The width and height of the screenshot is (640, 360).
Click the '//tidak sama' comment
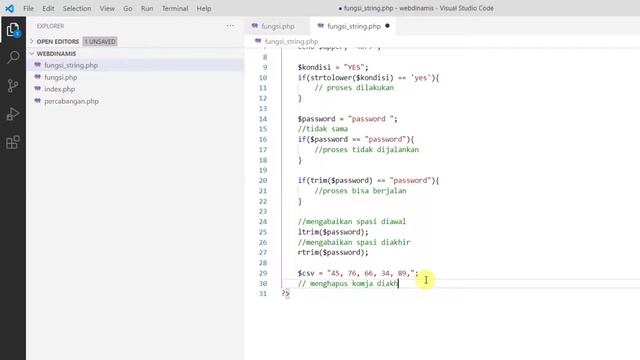tap(323, 129)
